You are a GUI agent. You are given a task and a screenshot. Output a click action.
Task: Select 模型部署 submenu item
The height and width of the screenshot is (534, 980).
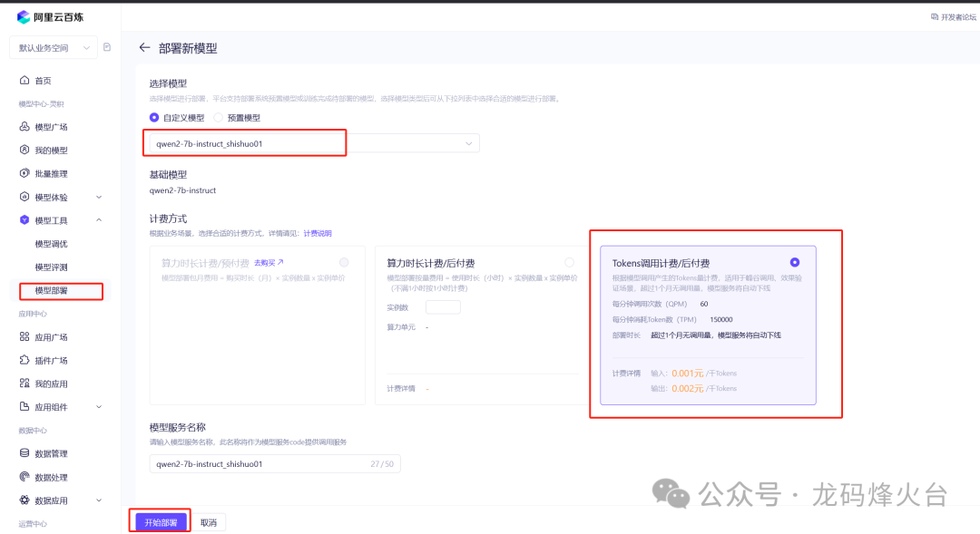click(x=51, y=290)
